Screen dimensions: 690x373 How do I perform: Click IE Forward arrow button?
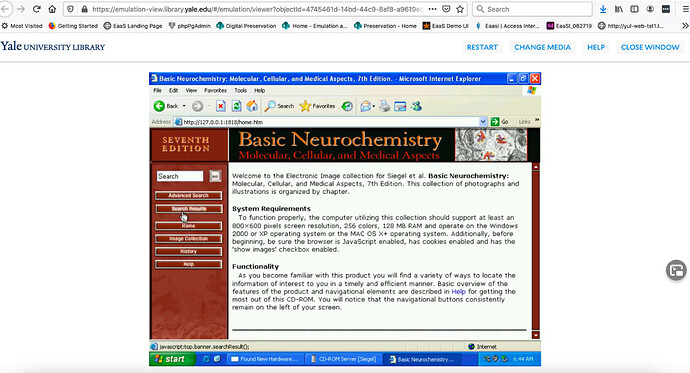[x=197, y=106]
